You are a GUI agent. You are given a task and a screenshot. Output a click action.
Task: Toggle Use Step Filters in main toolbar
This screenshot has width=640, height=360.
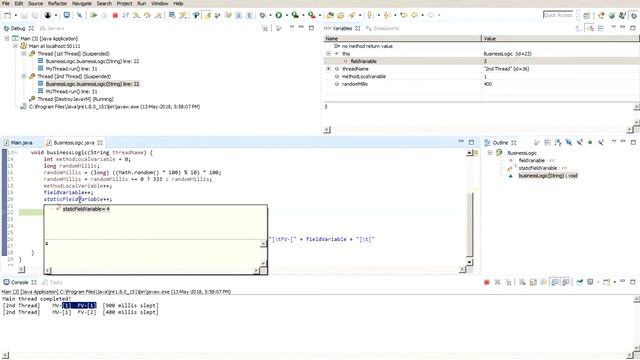182,15
